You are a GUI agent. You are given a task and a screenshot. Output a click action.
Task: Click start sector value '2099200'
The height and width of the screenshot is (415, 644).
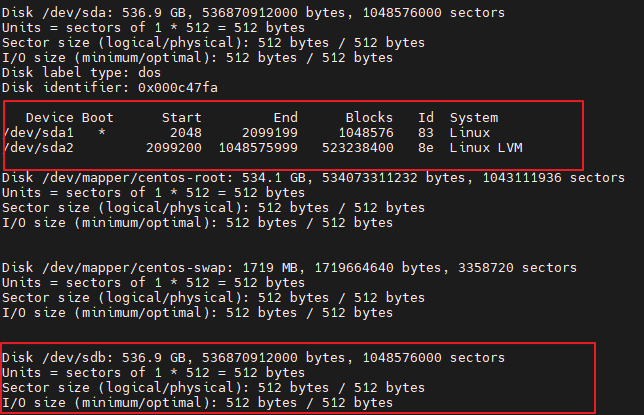pos(174,148)
